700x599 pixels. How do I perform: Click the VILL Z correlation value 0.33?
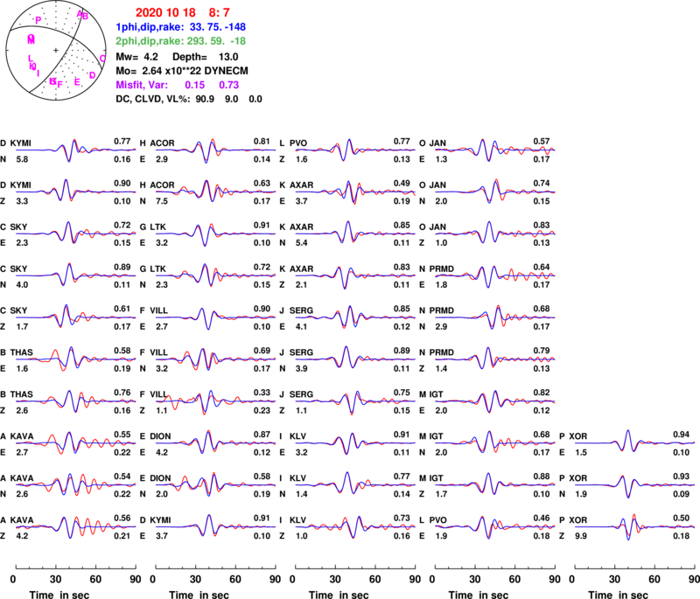[262, 393]
